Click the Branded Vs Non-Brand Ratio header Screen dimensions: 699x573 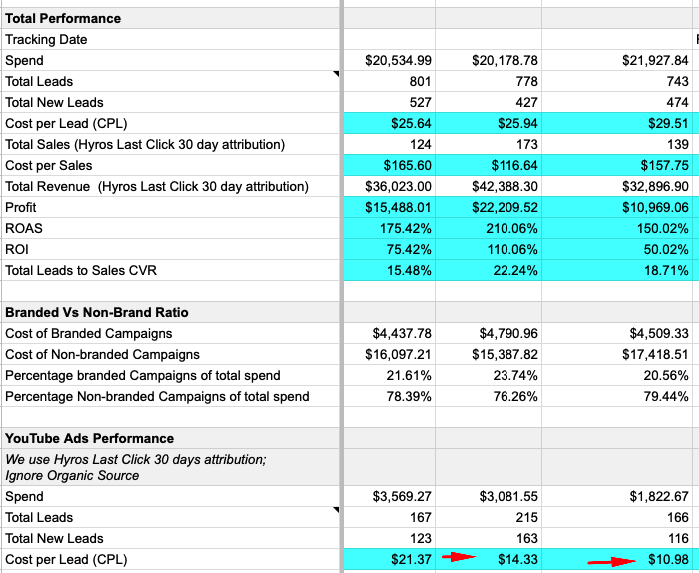(171, 312)
